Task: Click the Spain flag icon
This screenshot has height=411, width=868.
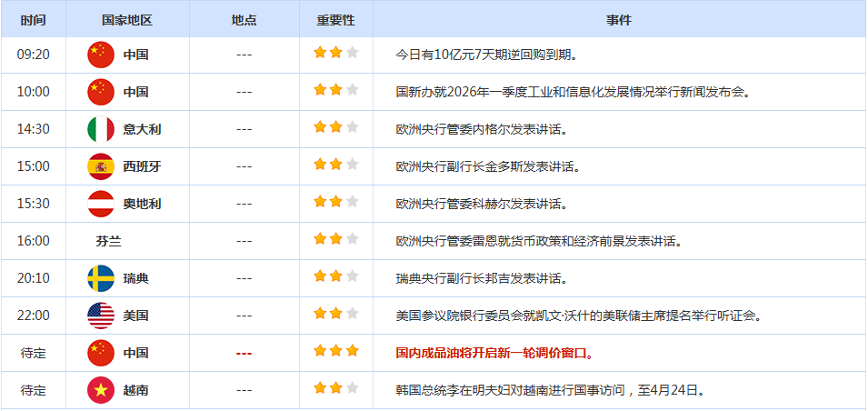Action: pyautogui.click(x=101, y=166)
